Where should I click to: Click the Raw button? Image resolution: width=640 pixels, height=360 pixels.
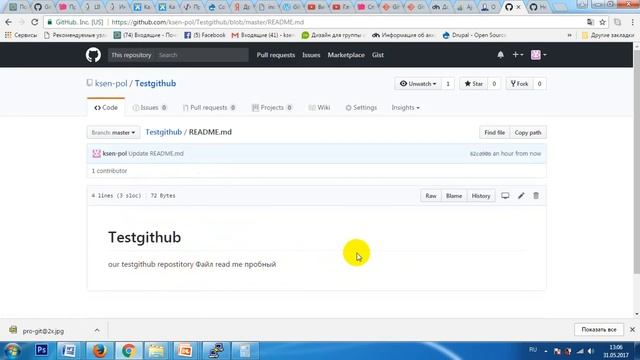(x=431, y=196)
